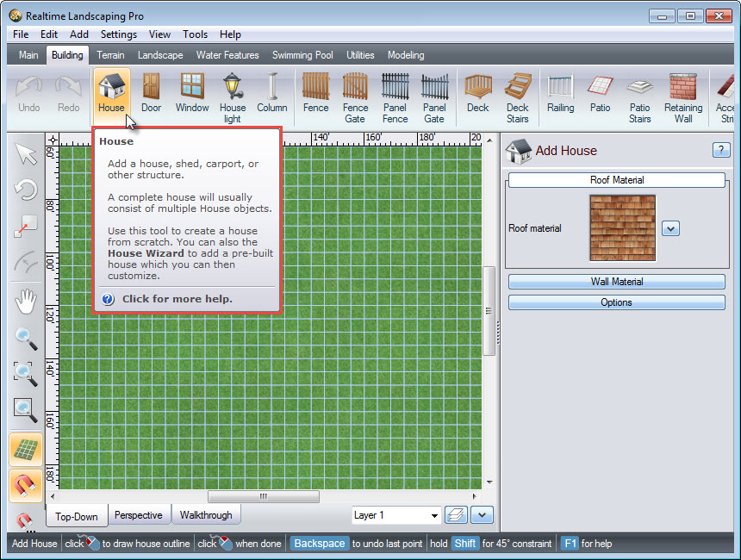The image size is (741, 560).
Task: Choose the pan hand tool
Action: tap(26, 302)
